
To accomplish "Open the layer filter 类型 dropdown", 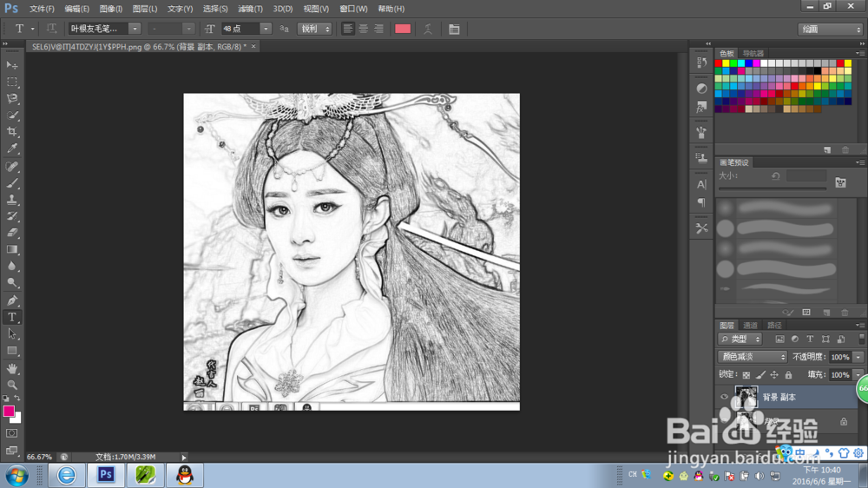I will click(x=740, y=339).
